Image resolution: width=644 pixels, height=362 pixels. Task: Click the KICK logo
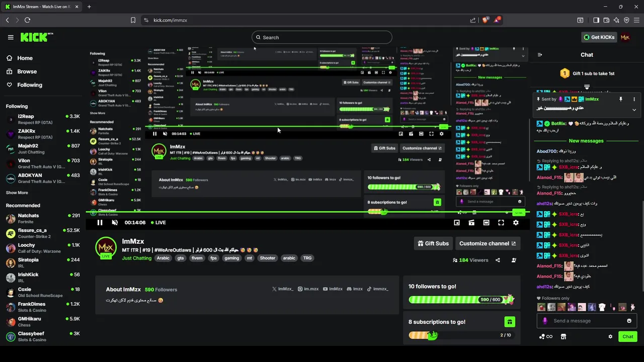point(36,37)
